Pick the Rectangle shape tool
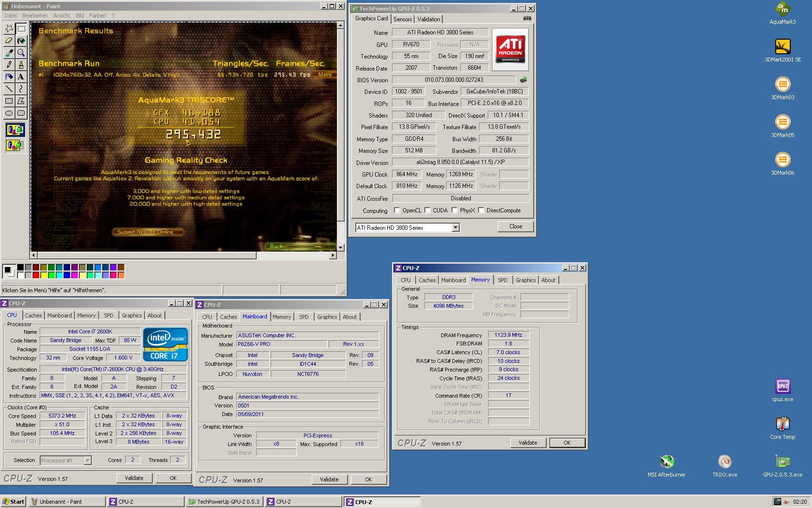 (9, 101)
